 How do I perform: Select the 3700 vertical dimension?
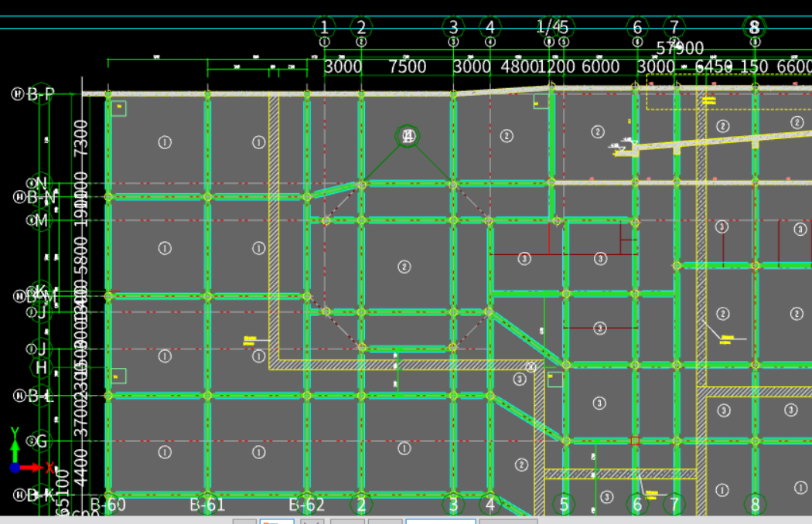tap(80, 418)
